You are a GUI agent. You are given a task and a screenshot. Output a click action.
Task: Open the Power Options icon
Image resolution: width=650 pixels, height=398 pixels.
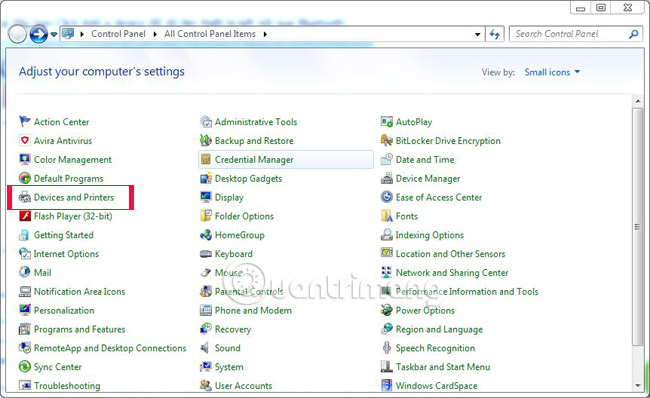coord(386,310)
